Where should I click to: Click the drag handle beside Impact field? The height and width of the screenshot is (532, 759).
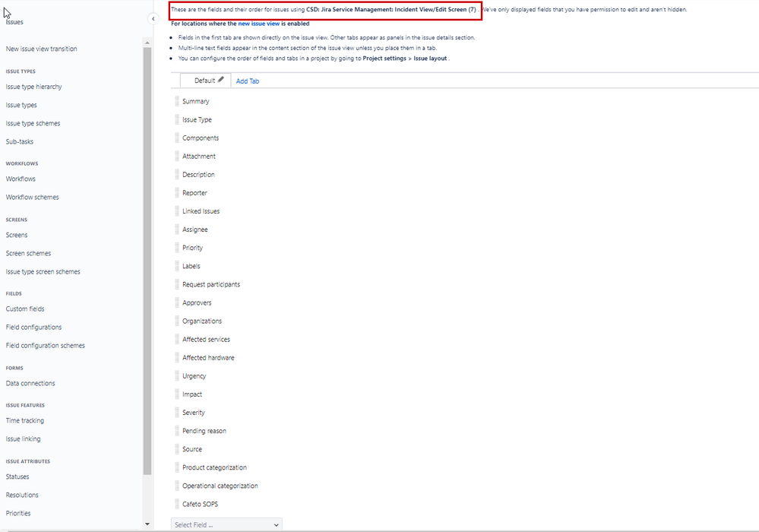[177, 394]
